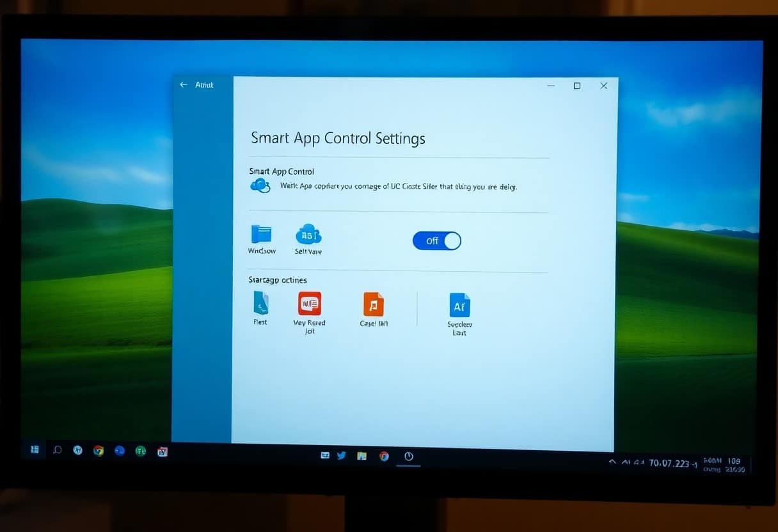The height and width of the screenshot is (532, 778).
Task: Open the green circular taskbar icon
Action: point(140,451)
